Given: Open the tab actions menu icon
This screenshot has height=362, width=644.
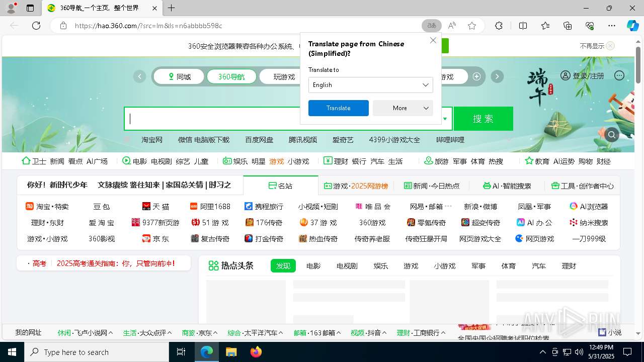Looking at the screenshot, I should click(x=30, y=8).
